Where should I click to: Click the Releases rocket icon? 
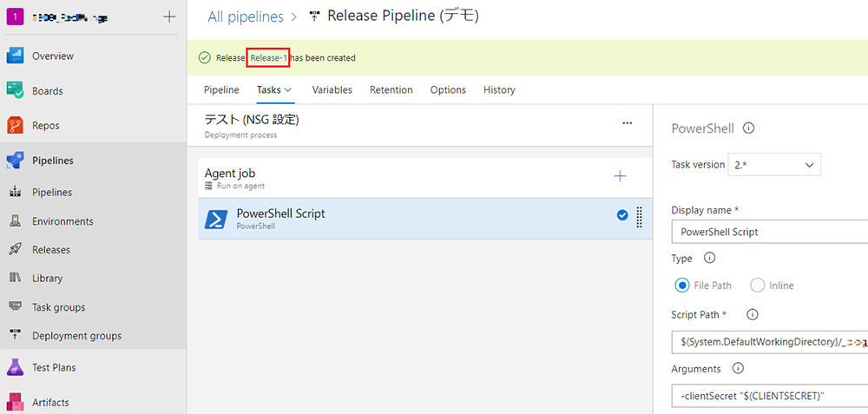click(16, 250)
